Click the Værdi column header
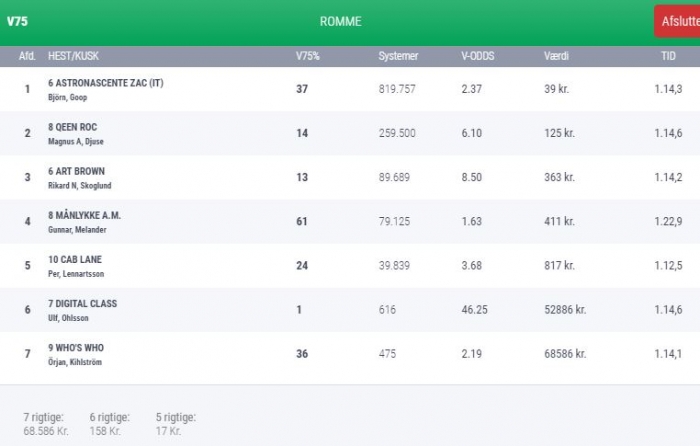The width and height of the screenshot is (700, 446). coord(557,57)
